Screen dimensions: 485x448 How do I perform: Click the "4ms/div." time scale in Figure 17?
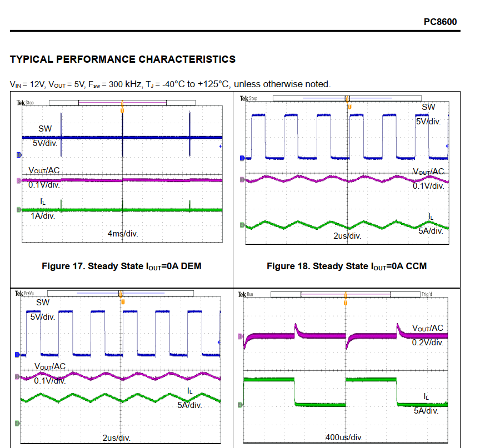click(123, 233)
